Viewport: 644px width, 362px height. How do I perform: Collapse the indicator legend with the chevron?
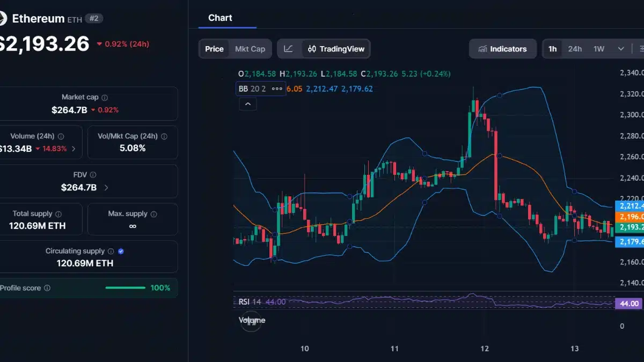(247, 103)
